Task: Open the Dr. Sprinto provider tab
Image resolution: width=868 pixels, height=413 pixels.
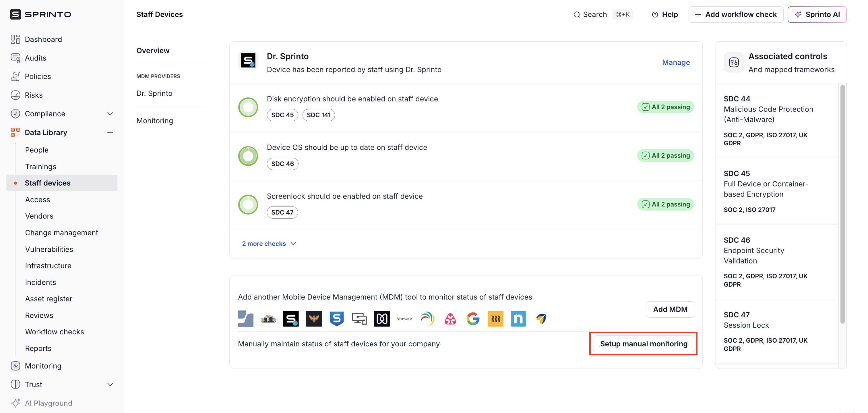Action: (x=154, y=93)
